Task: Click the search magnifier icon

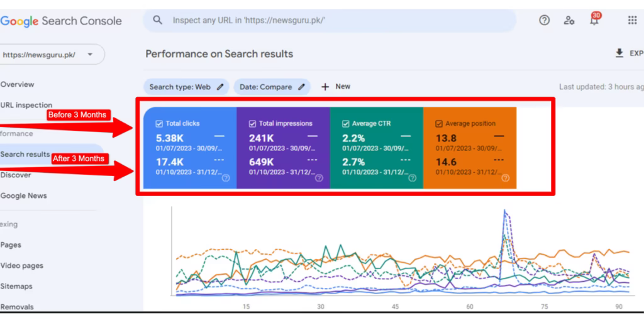Action: (x=157, y=20)
